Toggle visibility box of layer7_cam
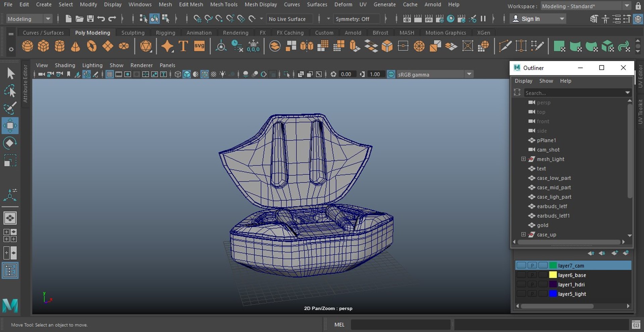This screenshot has width=644, height=332. coord(521,265)
